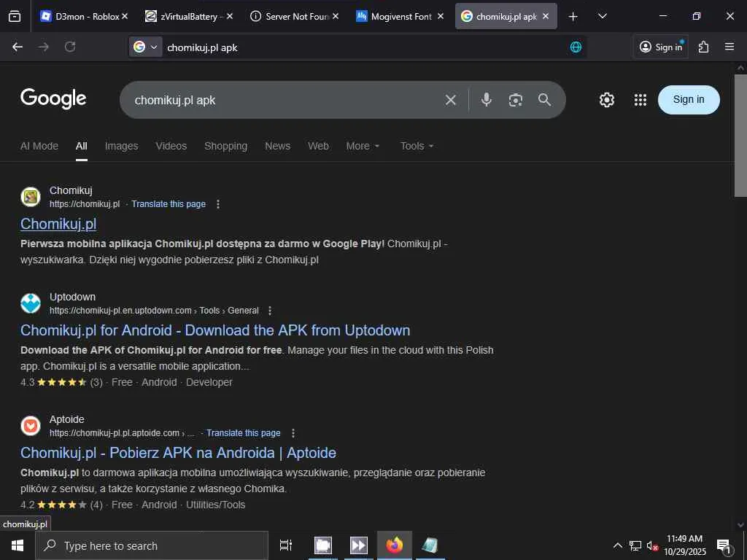
Task: Switch to the Server Not Found tab
Action: [294, 16]
